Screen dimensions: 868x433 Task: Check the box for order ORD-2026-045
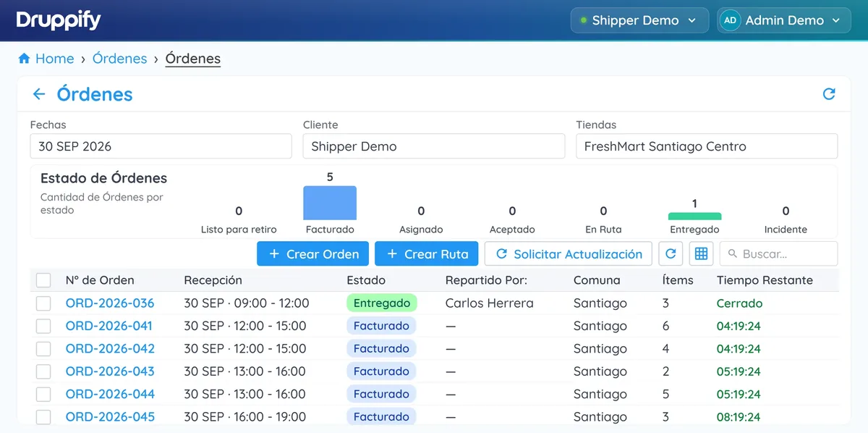pyautogui.click(x=43, y=417)
